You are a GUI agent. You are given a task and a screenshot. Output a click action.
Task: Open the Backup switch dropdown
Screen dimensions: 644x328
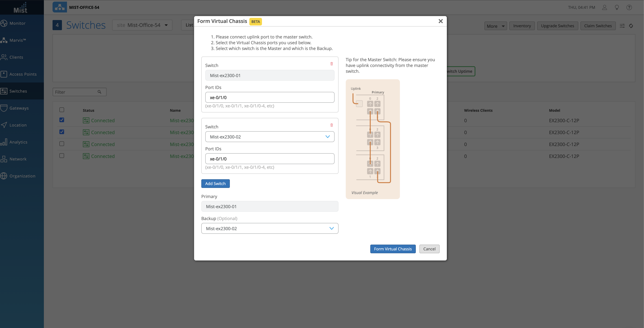tap(270, 228)
